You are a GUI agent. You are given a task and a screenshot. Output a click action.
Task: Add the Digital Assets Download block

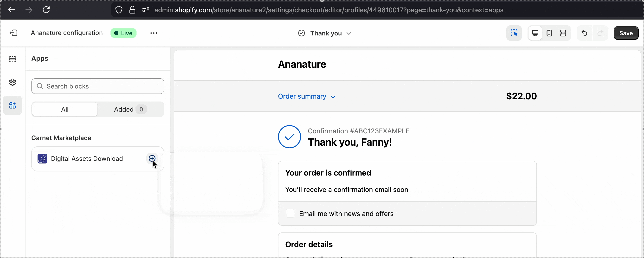[152, 159]
